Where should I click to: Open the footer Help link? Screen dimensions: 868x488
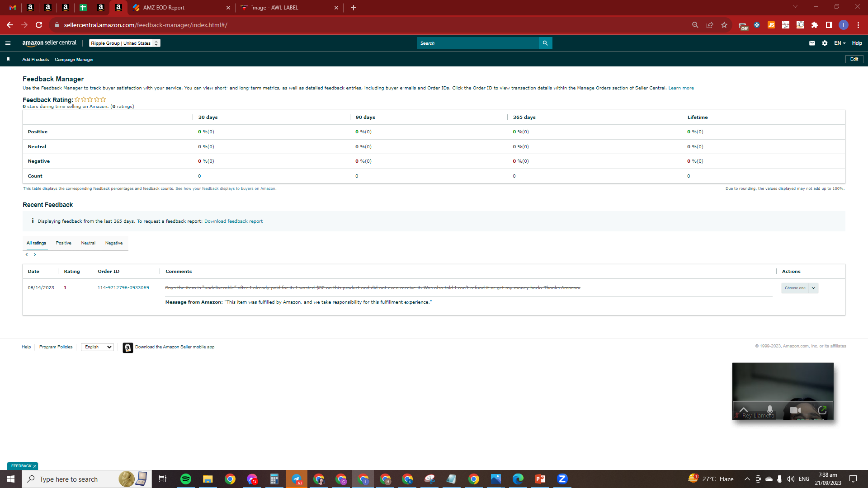click(x=26, y=347)
